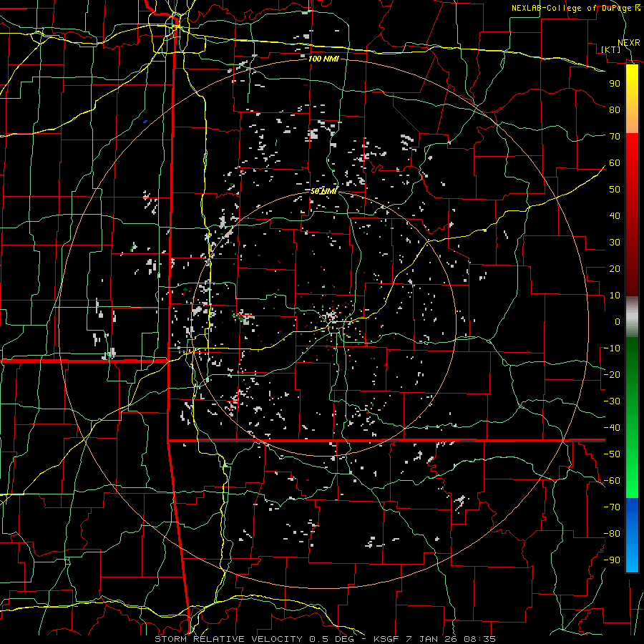Select the positive "70" scale value
This screenshot has height=644, width=644.
[x=615, y=137]
